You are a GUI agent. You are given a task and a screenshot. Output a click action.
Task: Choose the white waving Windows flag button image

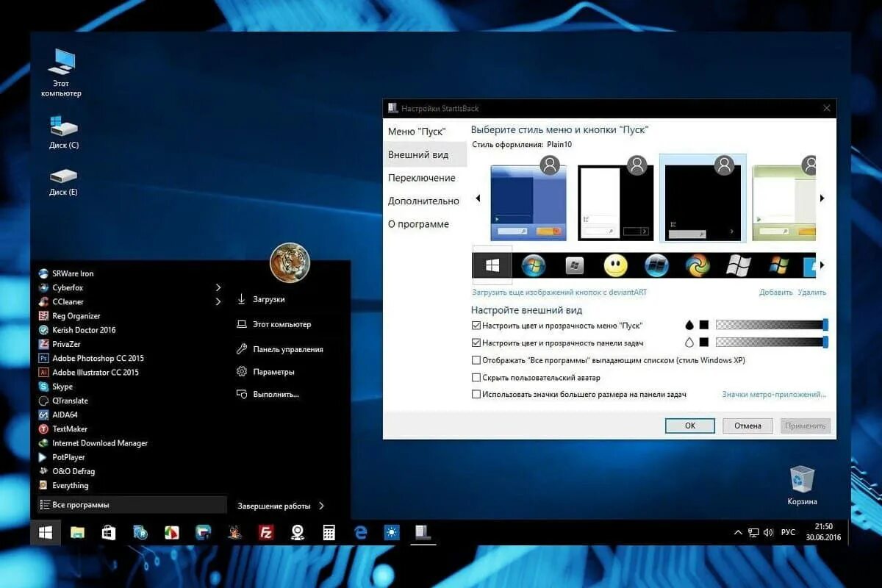coord(738,265)
